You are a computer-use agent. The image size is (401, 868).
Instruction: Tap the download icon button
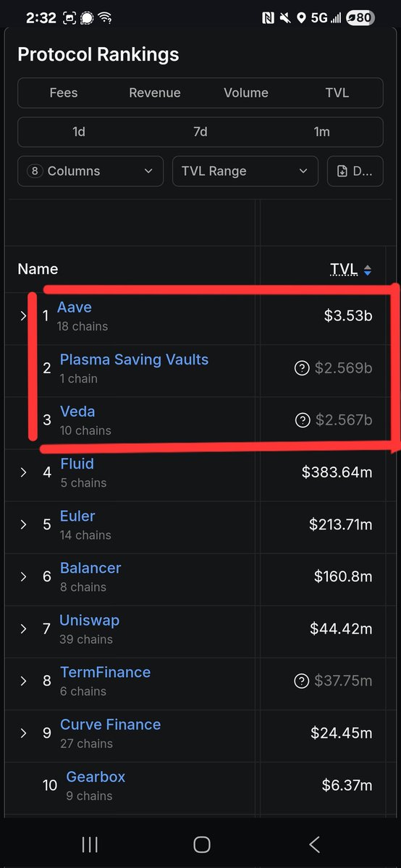coord(355,171)
